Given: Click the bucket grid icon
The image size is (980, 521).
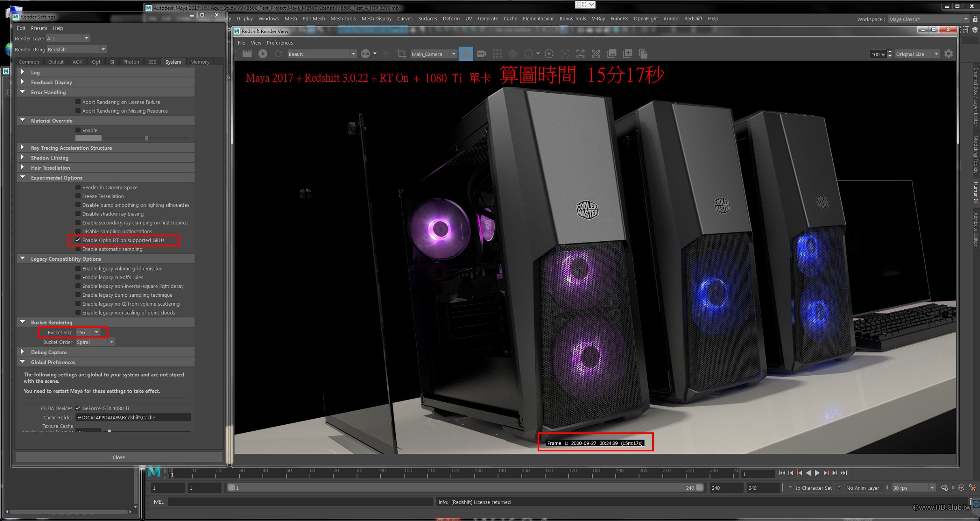Looking at the screenshot, I should click(x=497, y=54).
